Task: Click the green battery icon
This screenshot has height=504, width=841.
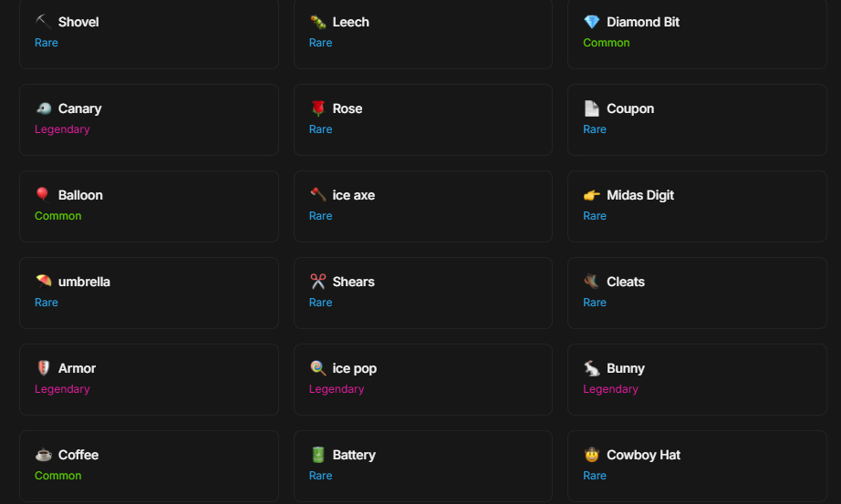Action: 317,455
